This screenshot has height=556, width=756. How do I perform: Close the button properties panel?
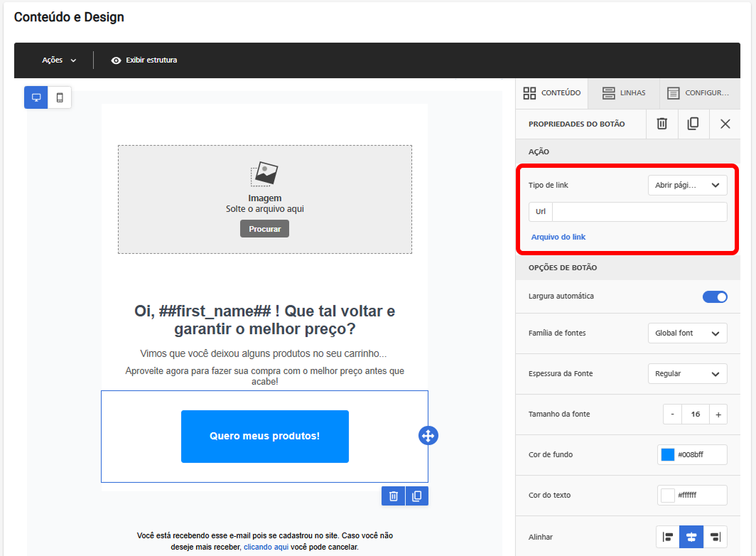[725, 124]
